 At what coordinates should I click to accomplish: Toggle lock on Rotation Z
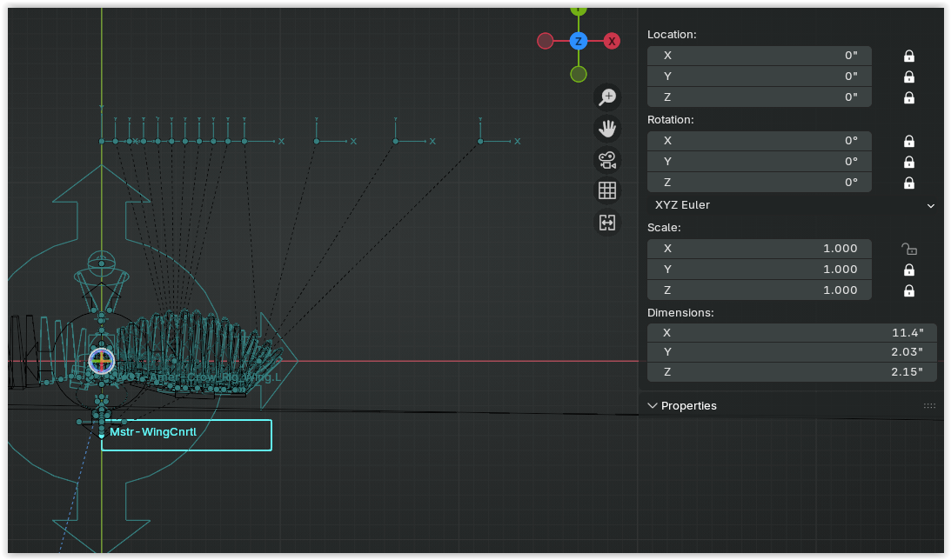coord(908,183)
